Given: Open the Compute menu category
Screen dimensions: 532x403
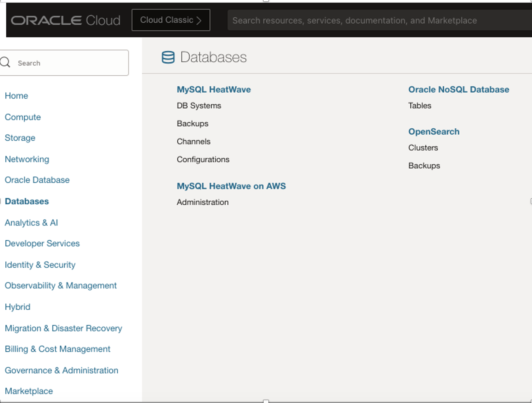Looking at the screenshot, I should (x=23, y=117).
